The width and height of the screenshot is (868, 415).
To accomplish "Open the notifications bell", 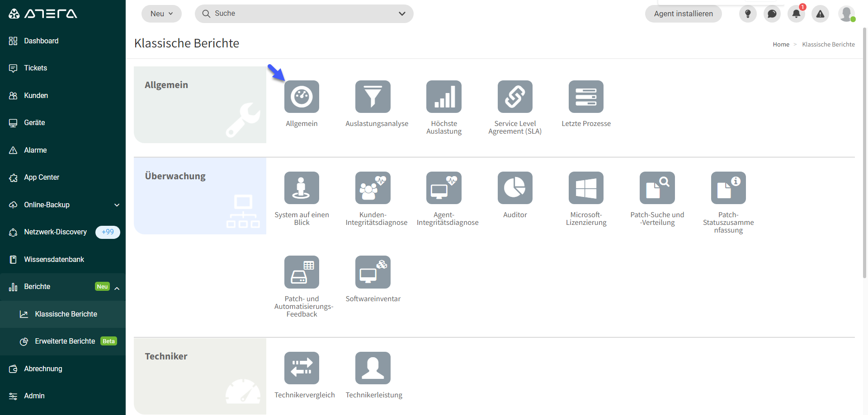I will tap(796, 14).
